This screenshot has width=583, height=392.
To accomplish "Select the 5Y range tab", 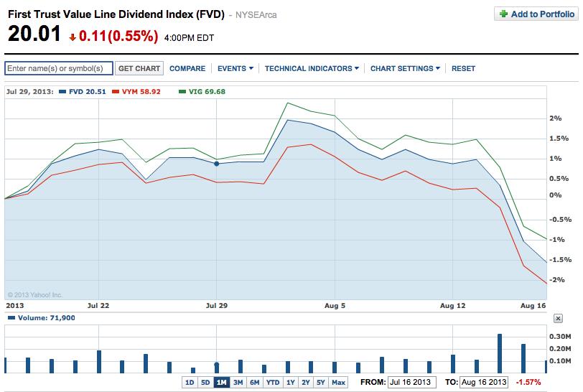I will point(321,383).
